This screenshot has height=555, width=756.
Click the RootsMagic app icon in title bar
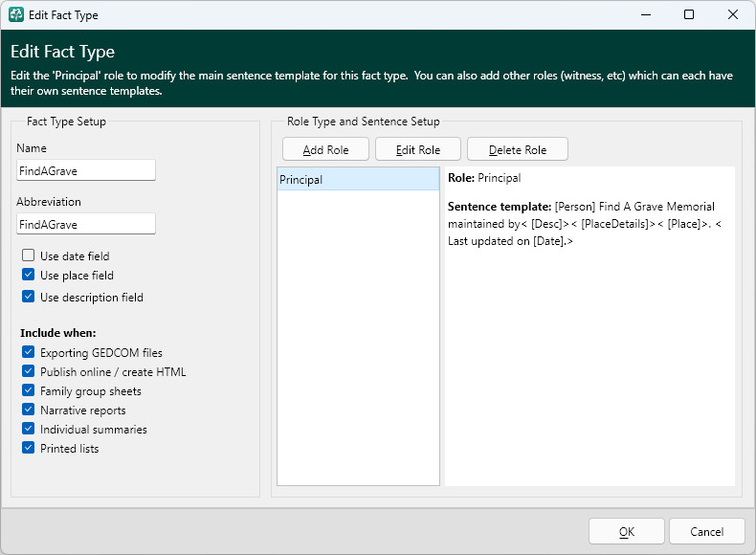[x=16, y=14]
